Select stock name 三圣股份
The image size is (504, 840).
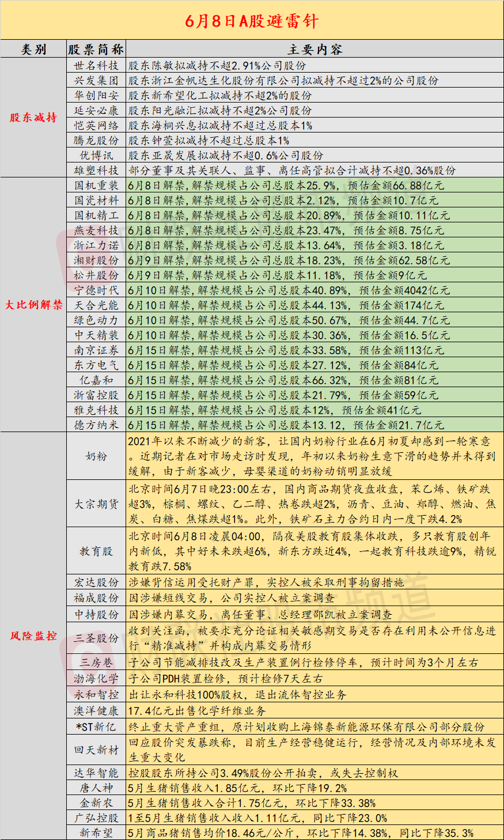[x=96, y=638]
